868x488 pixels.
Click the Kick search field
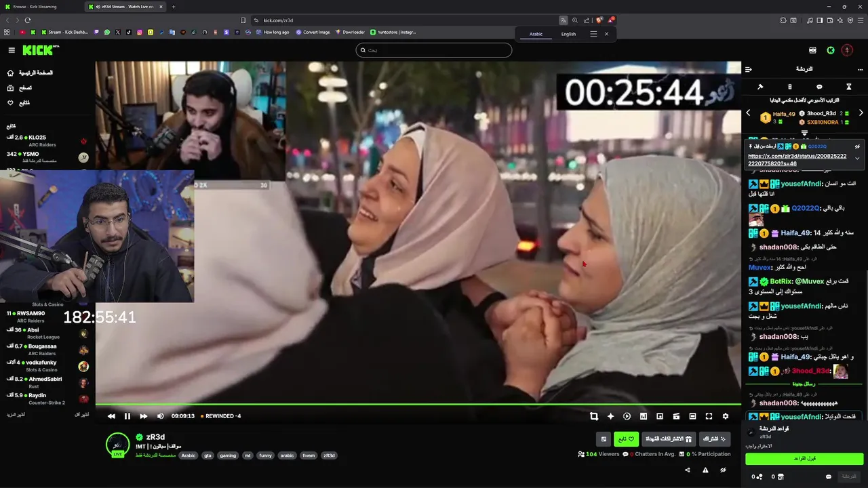(434, 50)
